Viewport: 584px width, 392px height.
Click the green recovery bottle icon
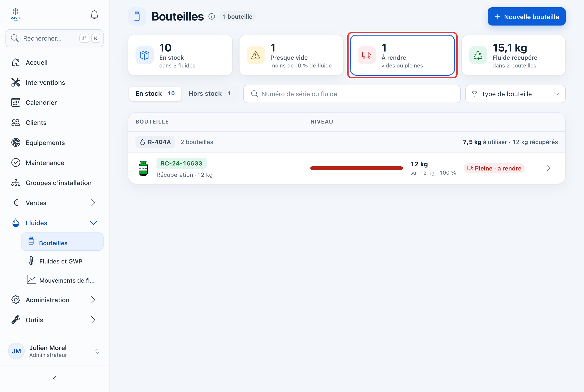click(143, 168)
